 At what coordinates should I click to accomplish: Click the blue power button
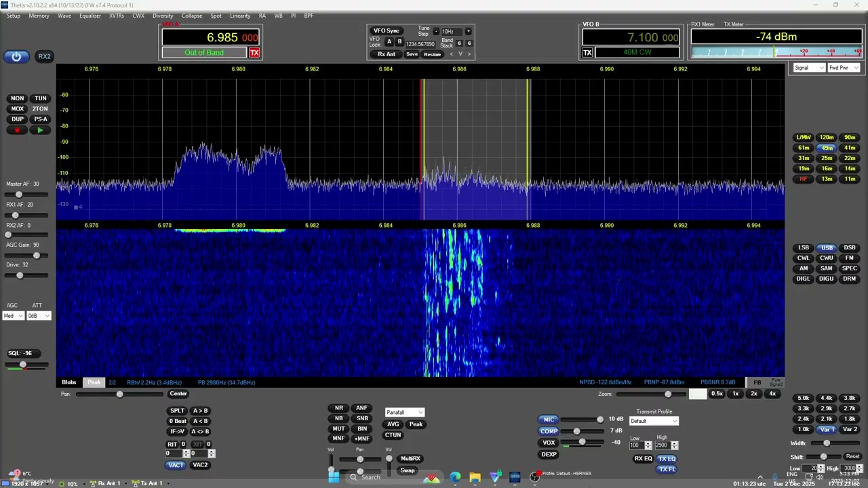pyautogui.click(x=16, y=56)
